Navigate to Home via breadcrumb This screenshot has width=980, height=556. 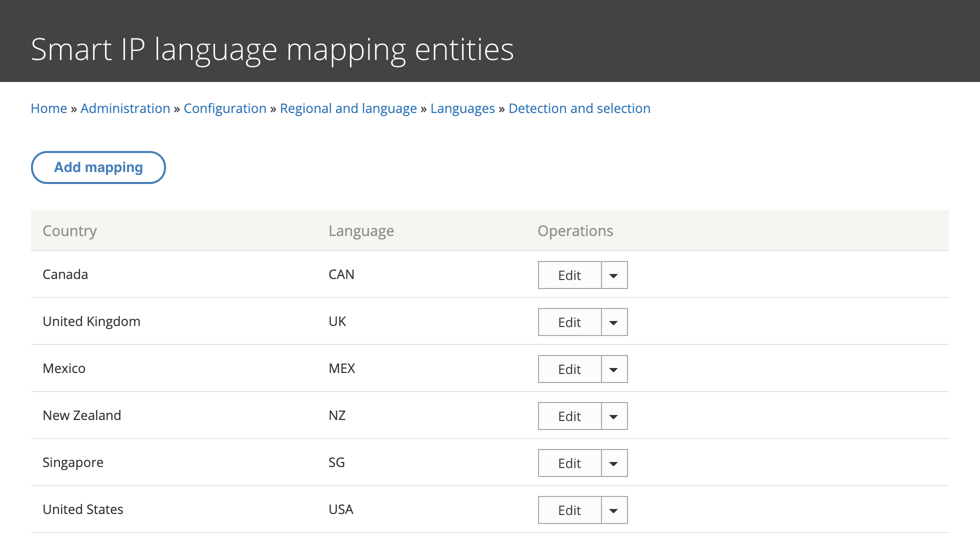pyautogui.click(x=48, y=108)
